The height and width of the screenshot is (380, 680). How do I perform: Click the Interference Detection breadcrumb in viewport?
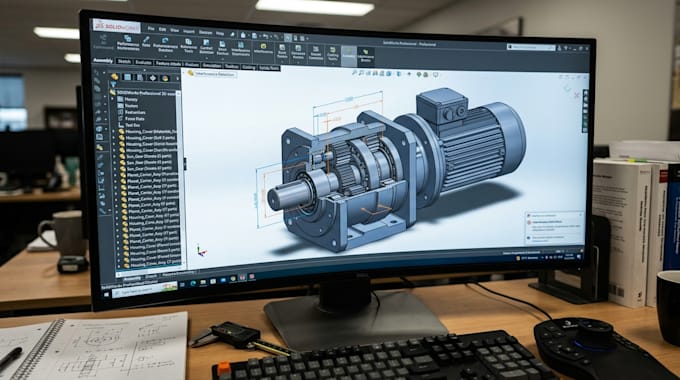tap(212, 74)
